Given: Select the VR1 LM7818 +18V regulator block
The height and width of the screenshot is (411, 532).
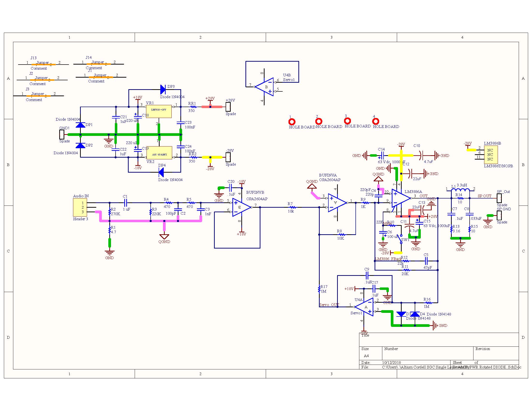Looking at the screenshot, I should (x=159, y=111).
